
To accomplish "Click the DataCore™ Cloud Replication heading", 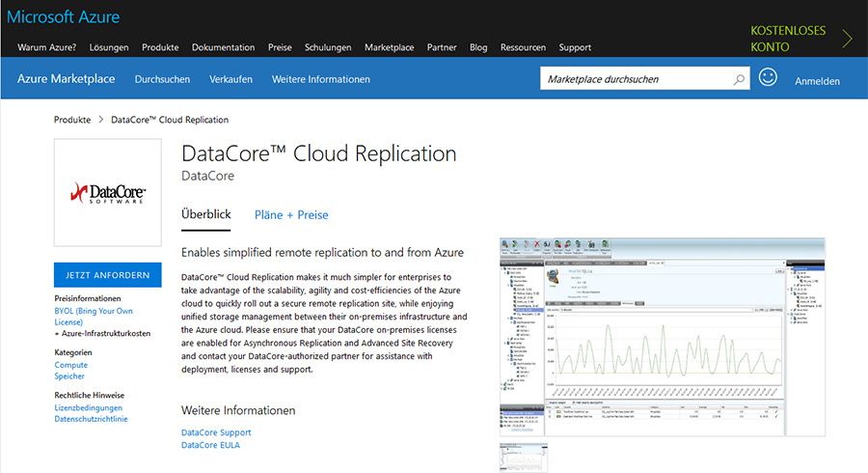I will pos(319,154).
